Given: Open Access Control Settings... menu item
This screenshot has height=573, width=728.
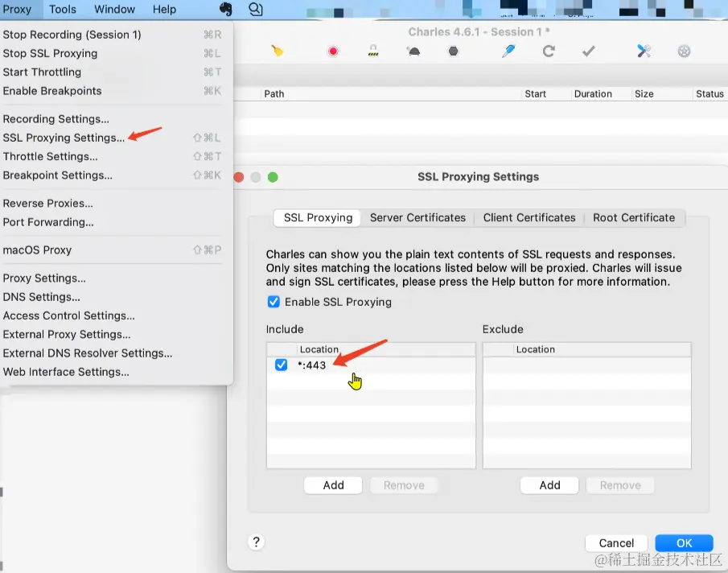Looking at the screenshot, I should (x=112, y=315).
